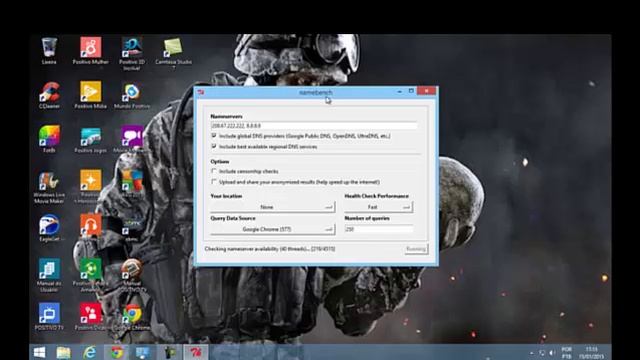Open the red Positivo people-icon desktop shortcut

pyautogui.click(x=91, y=316)
